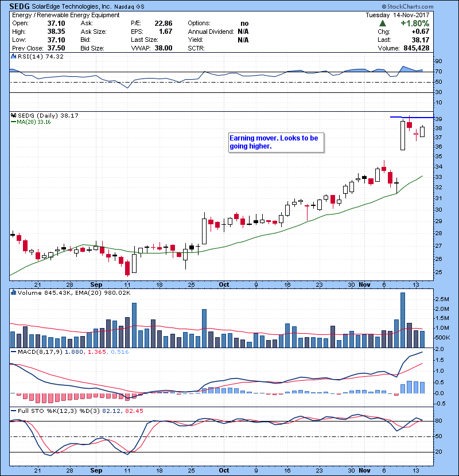The image size is (459, 476).
Task: Click the tallest volume bar near 2.5M
Action: (403, 320)
